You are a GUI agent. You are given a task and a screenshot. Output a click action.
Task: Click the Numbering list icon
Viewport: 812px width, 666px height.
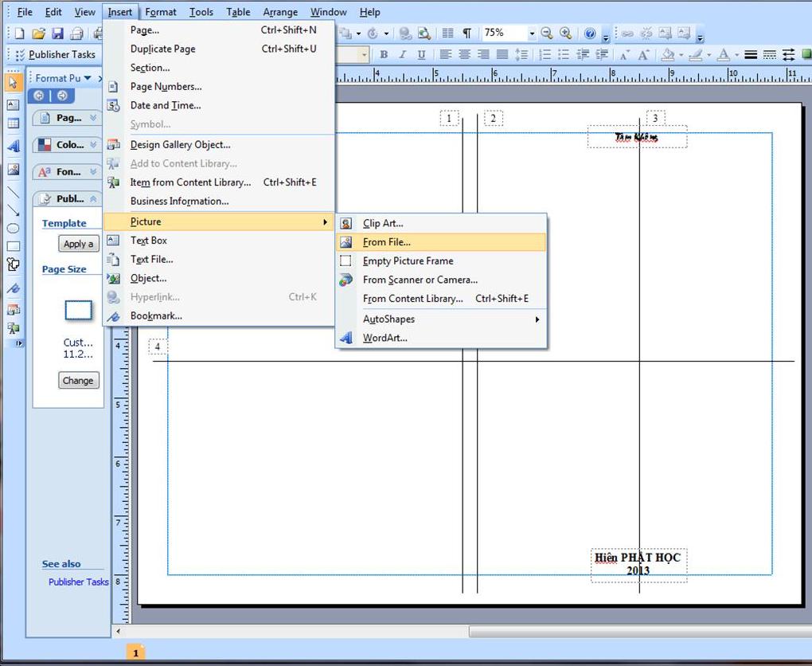[545, 54]
